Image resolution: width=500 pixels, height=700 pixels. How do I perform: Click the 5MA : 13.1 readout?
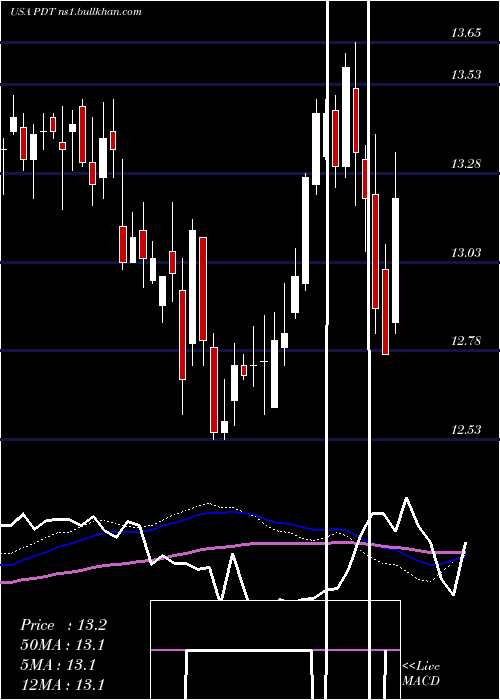click(x=58, y=665)
